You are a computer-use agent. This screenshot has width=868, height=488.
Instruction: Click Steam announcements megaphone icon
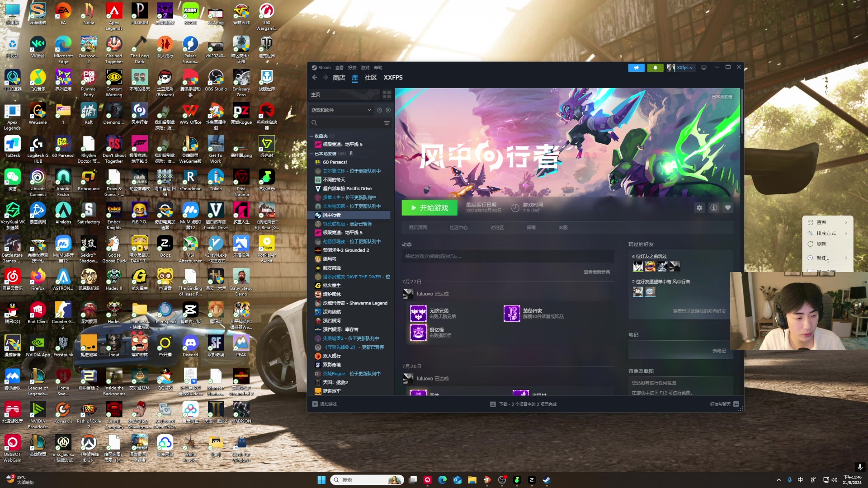tap(636, 68)
